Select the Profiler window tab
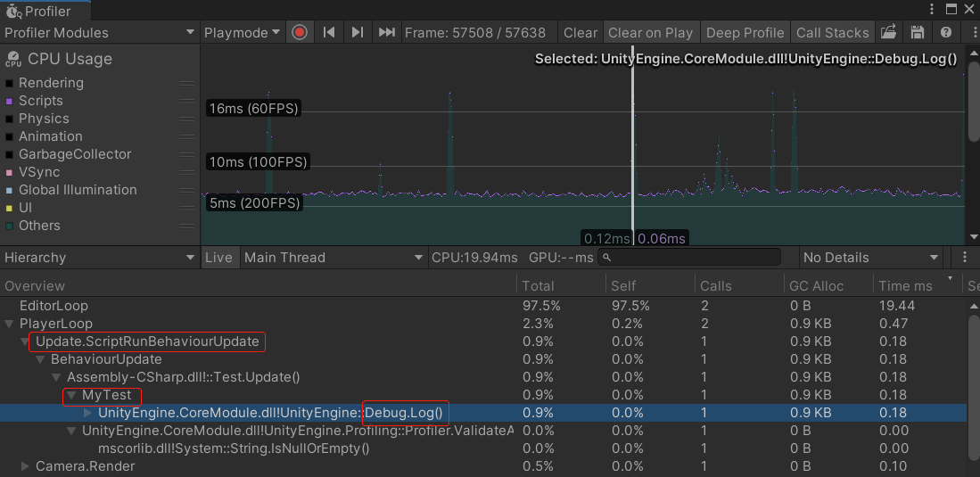This screenshot has height=477, width=980. click(x=38, y=11)
